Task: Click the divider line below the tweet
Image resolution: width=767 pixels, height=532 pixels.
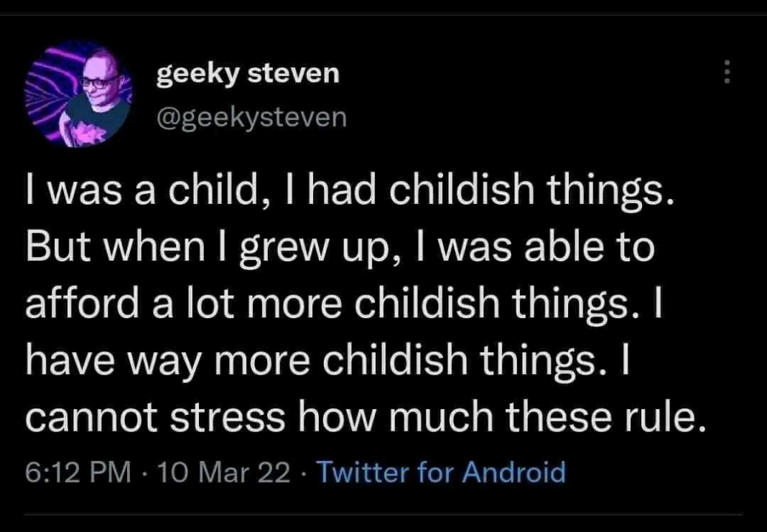Action: coord(383,514)
